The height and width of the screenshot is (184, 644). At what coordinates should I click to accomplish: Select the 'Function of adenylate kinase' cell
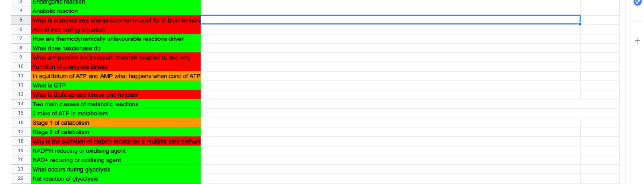coord(116,67)
